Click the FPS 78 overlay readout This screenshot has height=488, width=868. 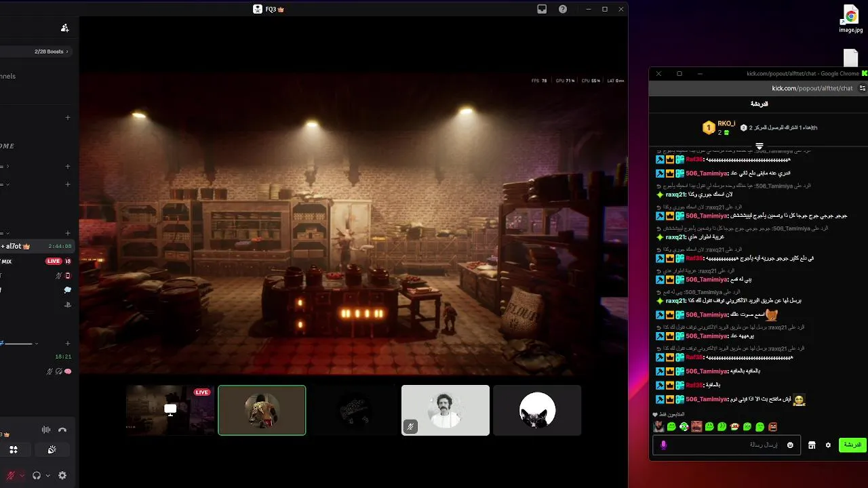pos(539,81)
